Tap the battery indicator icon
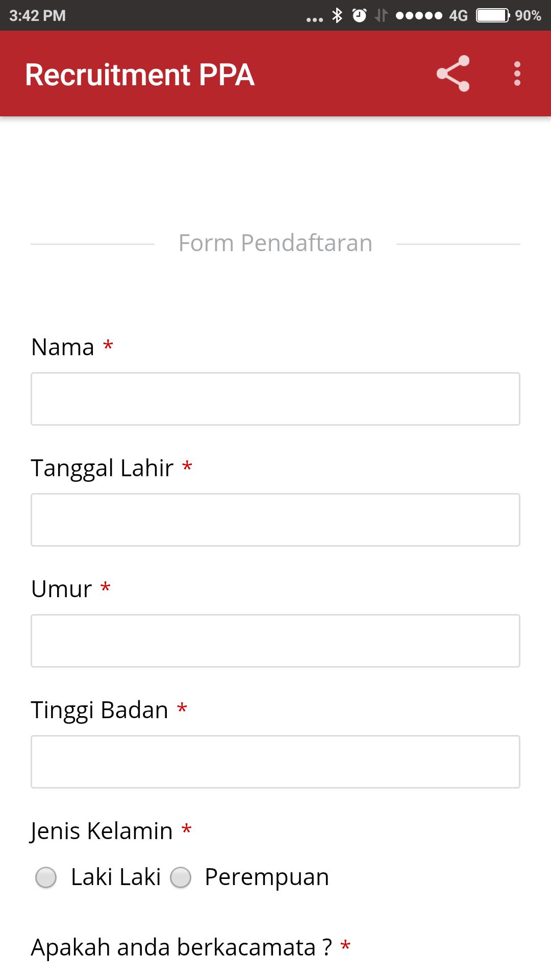Screen dimensions: 551x980 click(x=493, y=15)
